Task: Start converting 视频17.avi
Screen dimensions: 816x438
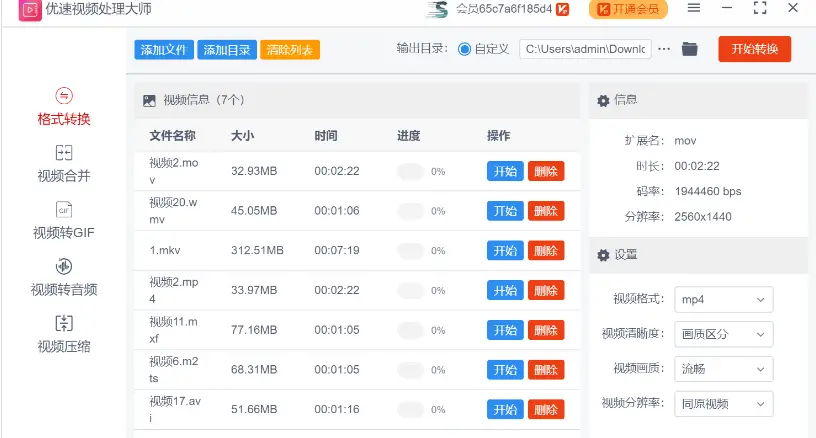Action: tap(505, 410)
